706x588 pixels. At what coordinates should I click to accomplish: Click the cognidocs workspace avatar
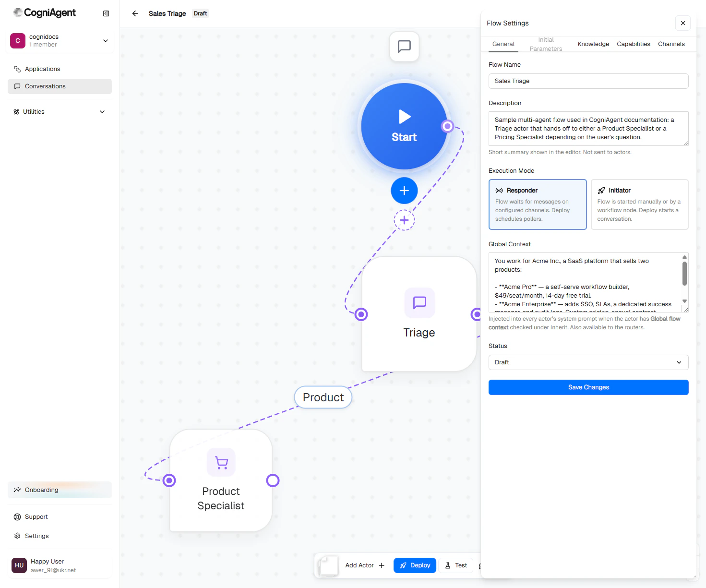(18, 41)
